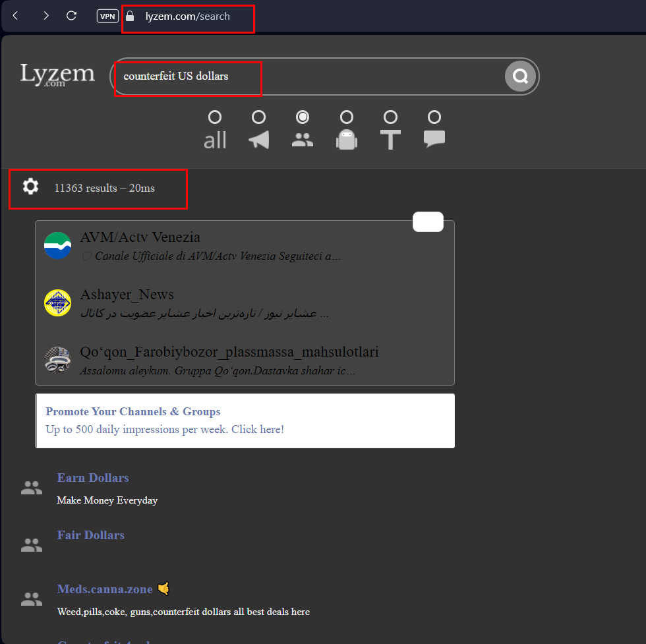Viewport: 646px width, 644px height.
Task: Click group icon beside Fair Dollars
Action: [32, 545]
